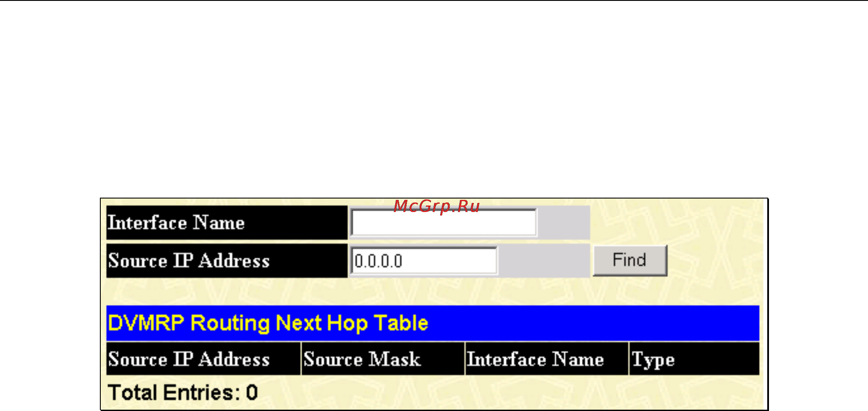The image size is (868, 411).
Task: Click the Source Mask column header
Action: pos(383,359)
